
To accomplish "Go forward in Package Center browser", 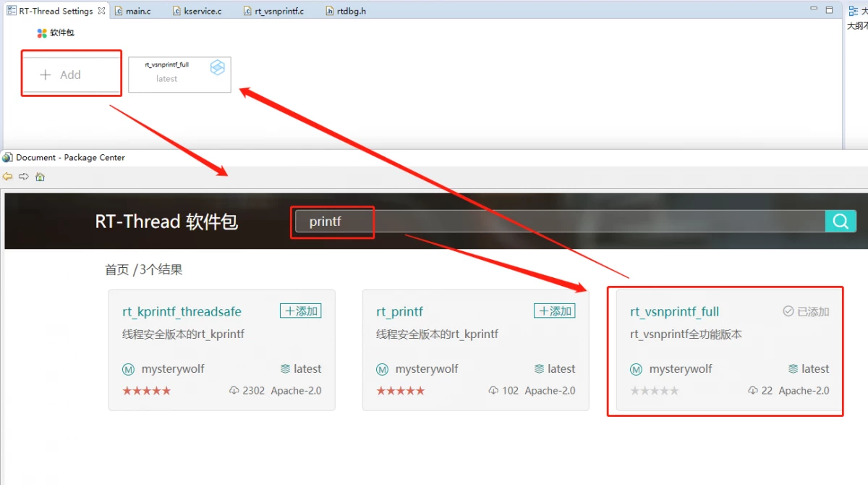I will 24,177.
